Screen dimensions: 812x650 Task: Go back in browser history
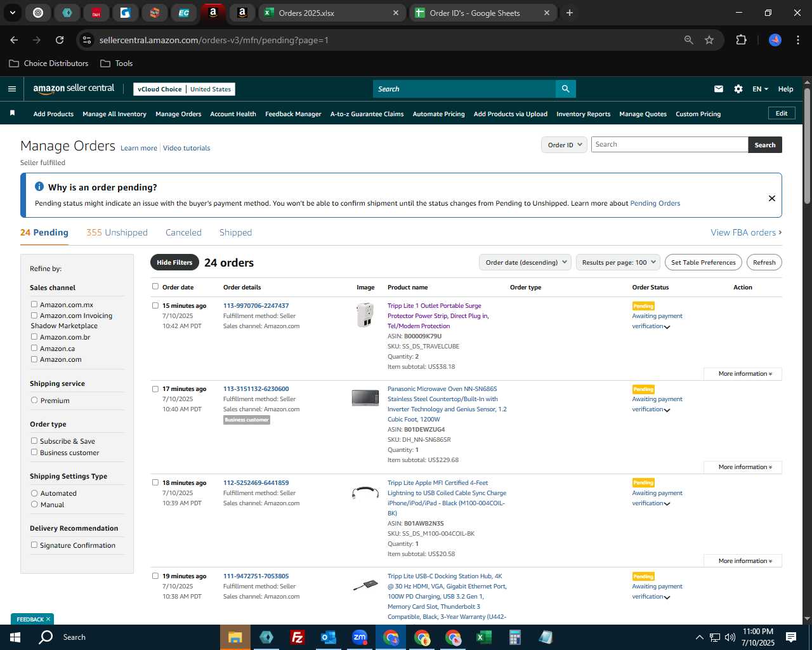click(14, 40)
